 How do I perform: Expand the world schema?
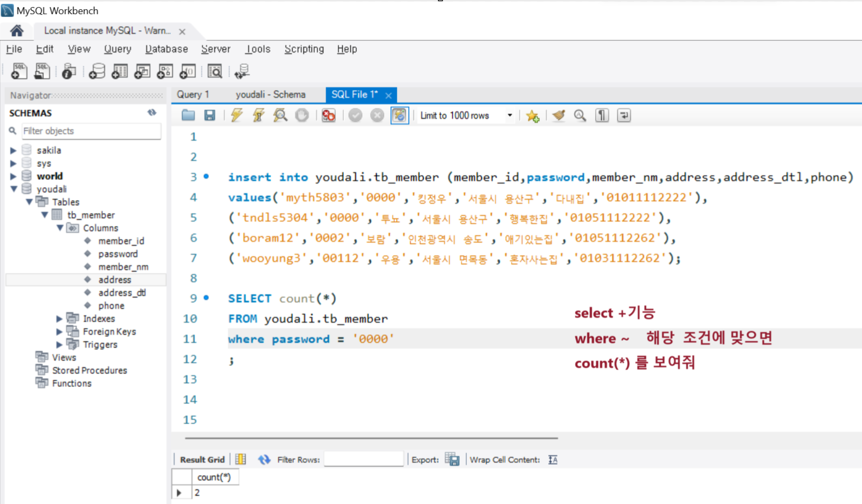(x=13, y=176)
